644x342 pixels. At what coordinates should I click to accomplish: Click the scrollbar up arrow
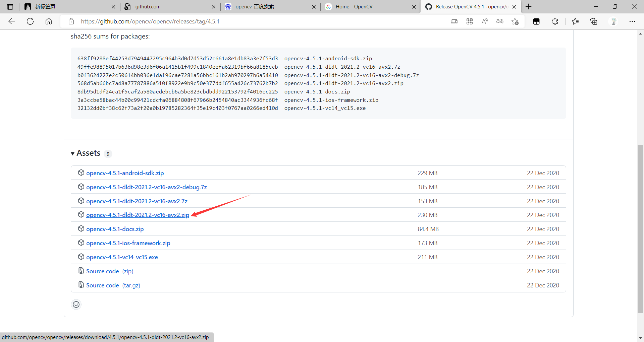640,34
